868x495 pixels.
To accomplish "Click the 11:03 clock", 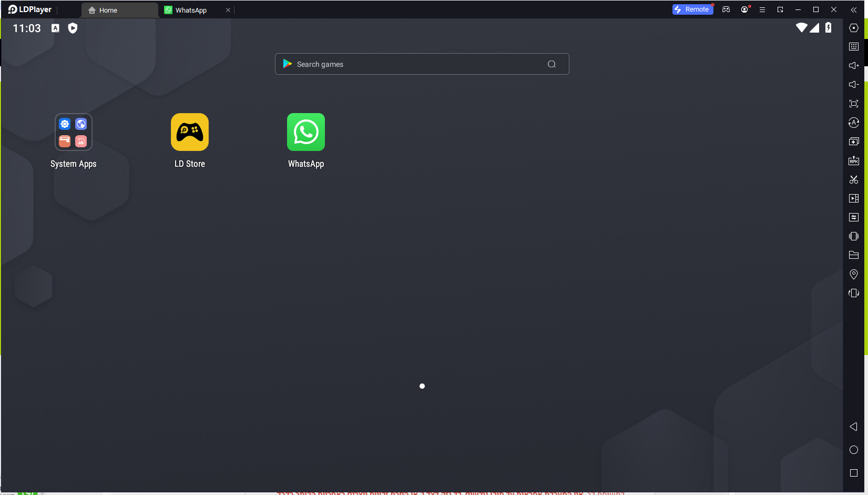I will pos(27,28).
